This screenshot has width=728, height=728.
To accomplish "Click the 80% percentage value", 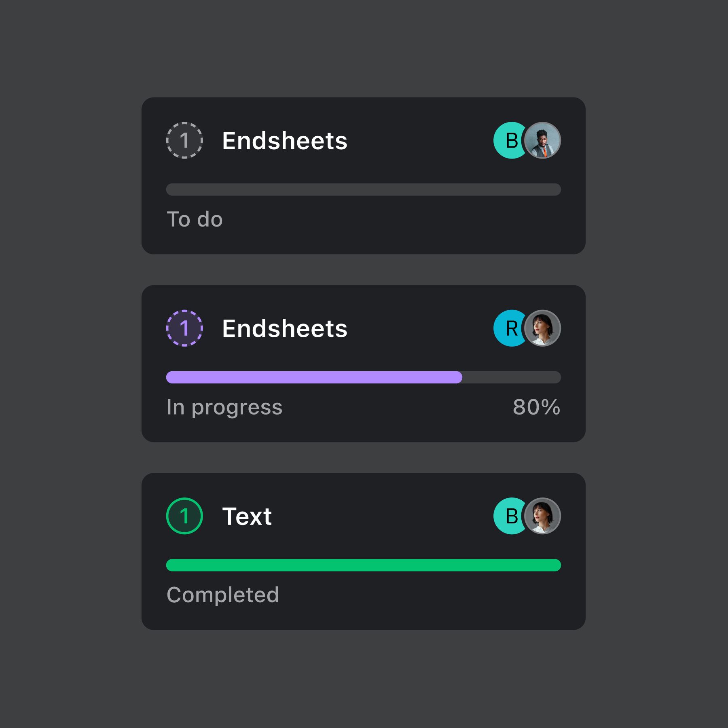I will (536, 407).
